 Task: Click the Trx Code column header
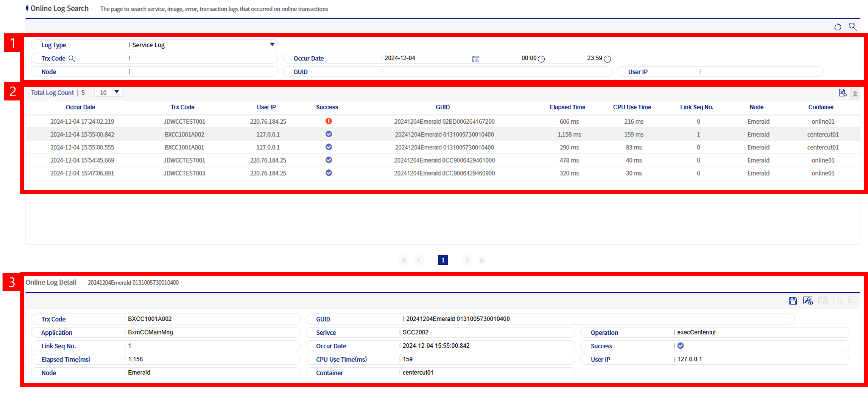pyautogui.click(x=182, y=107)
